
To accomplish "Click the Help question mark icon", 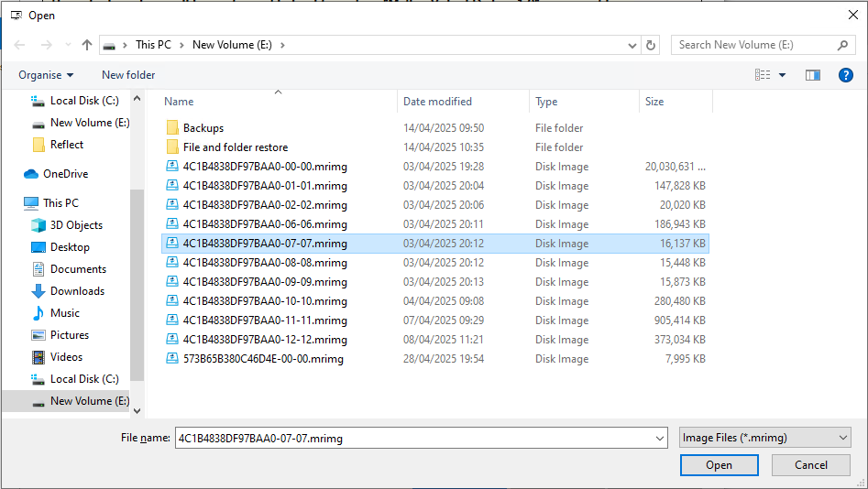I will 846,75.
